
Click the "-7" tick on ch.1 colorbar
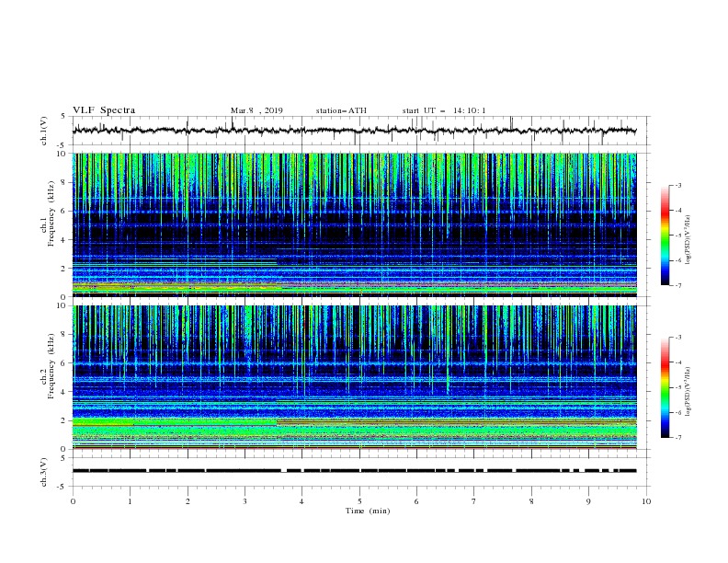point(677,286)
